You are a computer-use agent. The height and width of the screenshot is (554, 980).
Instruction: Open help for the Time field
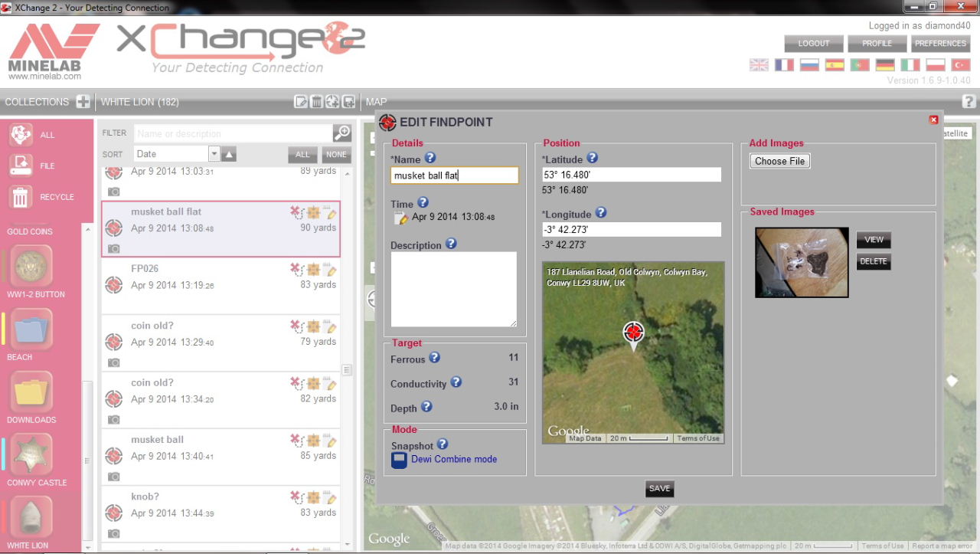(x=423, y=203)
